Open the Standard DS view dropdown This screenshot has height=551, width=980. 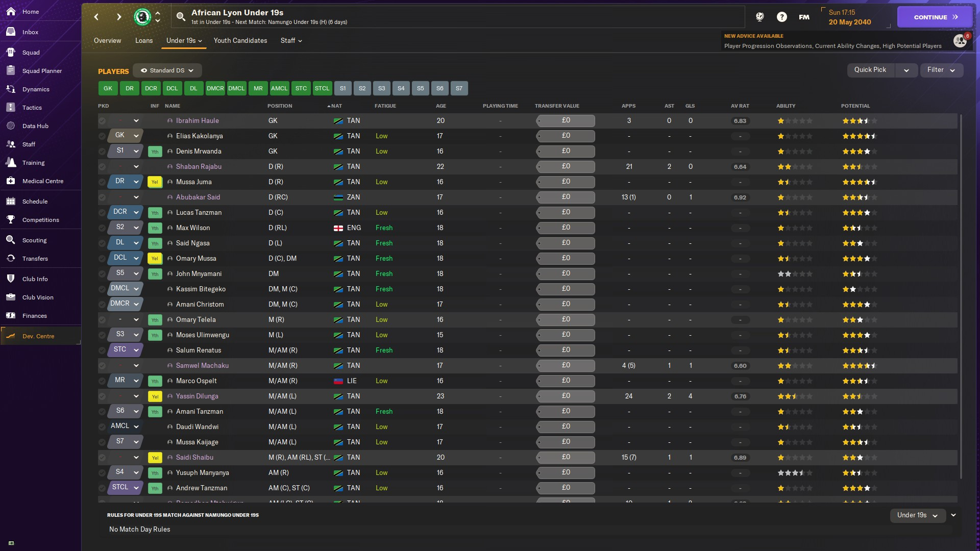pyautogui.click(x=167, y=70)
